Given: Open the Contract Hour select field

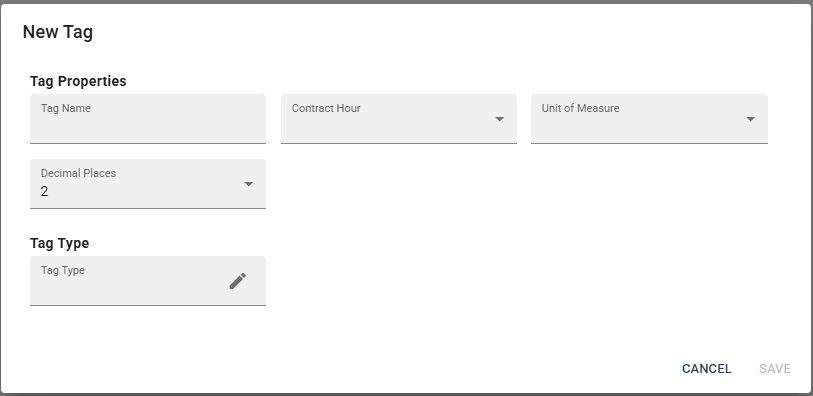Looking at the screenshot, I should (399, 119).
